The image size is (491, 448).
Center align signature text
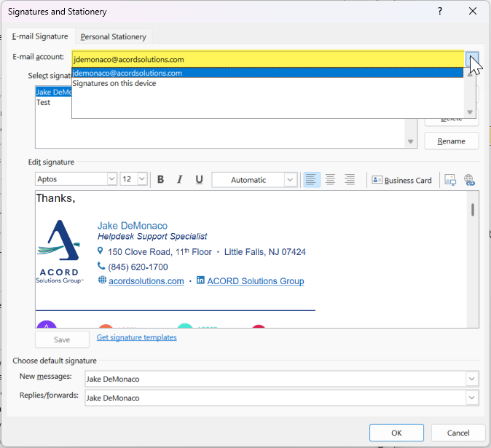pyautogui.click(x=331, y=180)
